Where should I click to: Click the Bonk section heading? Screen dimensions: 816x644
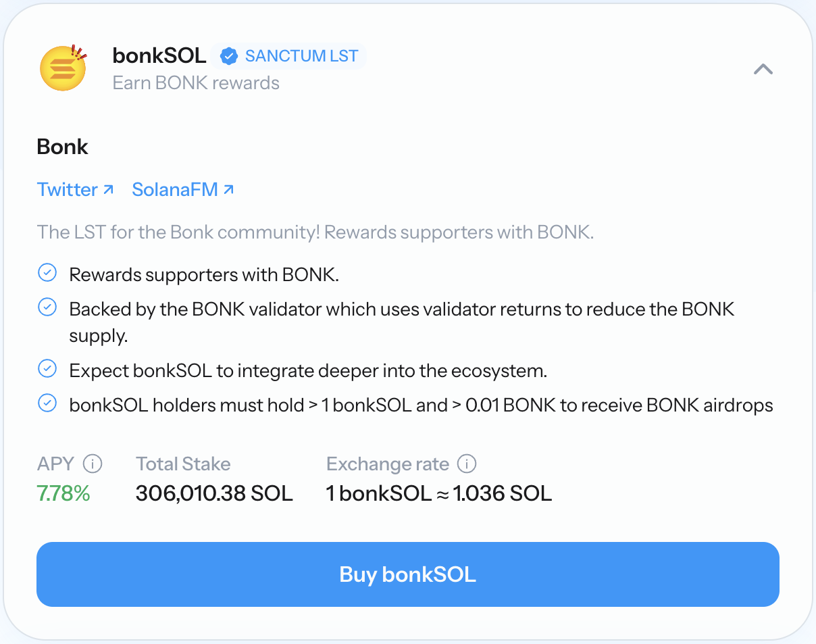62,147
